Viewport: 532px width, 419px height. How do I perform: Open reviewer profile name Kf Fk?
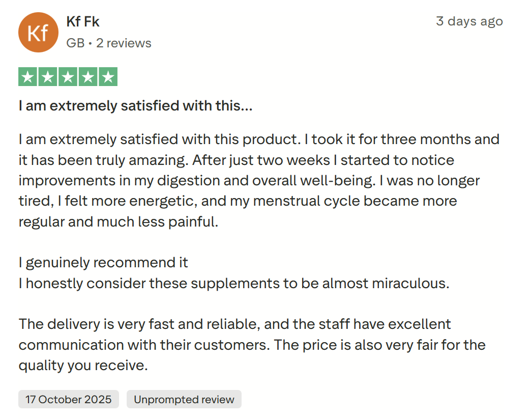83,22
